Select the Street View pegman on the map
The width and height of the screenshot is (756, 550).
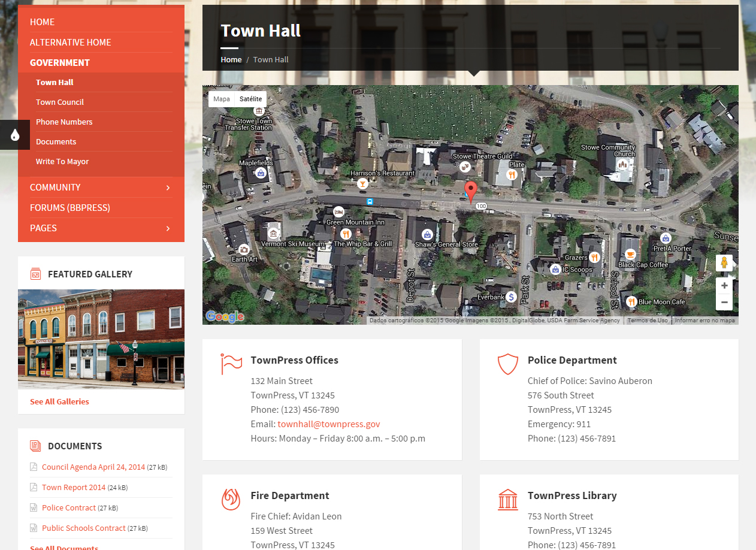pos(724,262)
